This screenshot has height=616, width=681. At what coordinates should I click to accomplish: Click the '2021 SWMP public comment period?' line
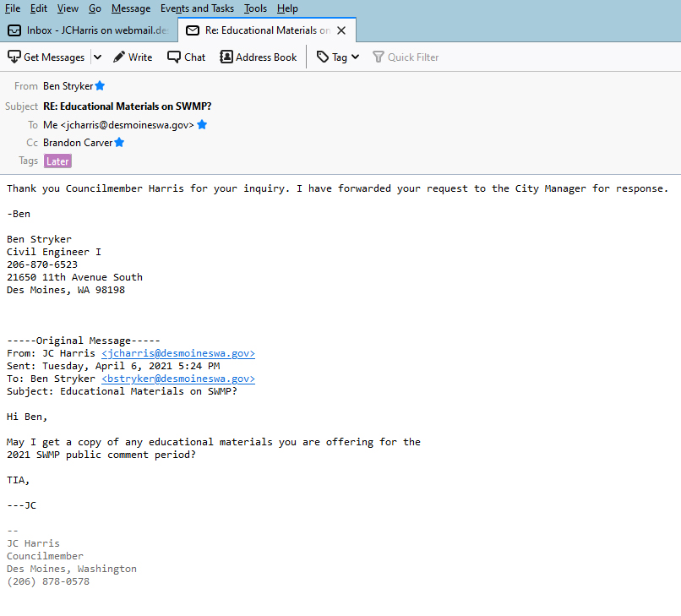[101, 455]
